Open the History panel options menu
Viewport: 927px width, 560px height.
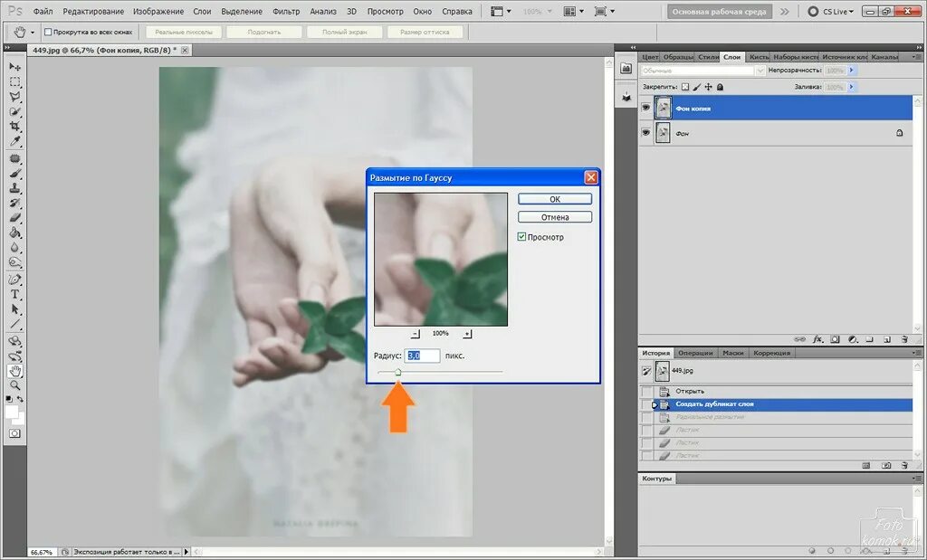pyautogui.click(x=917, y=353)
